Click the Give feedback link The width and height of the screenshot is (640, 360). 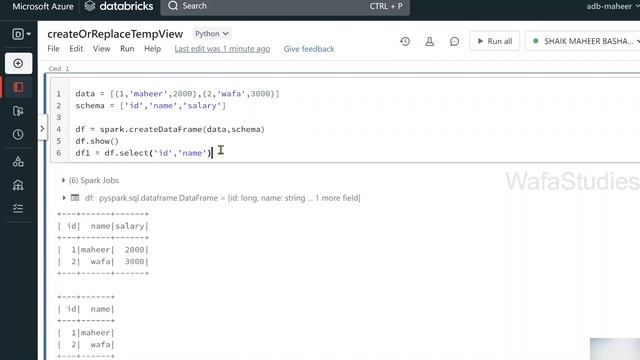(309, 49)
